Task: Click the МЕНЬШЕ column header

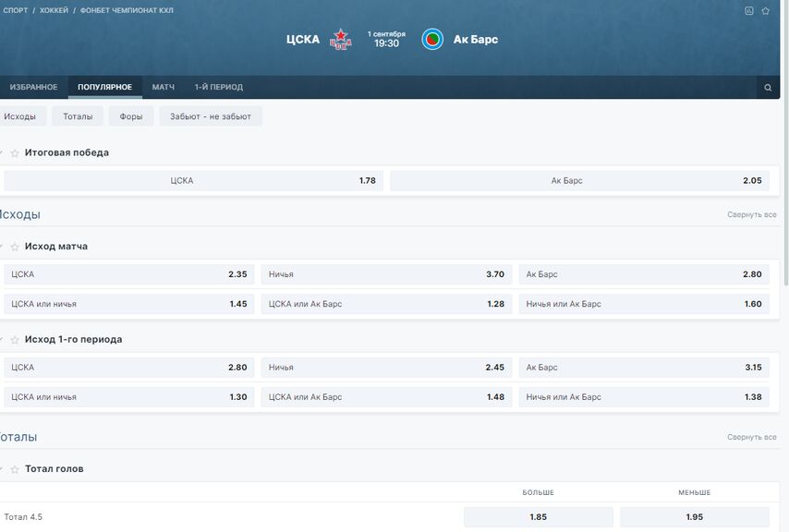Action: click(x=695, y=493)
